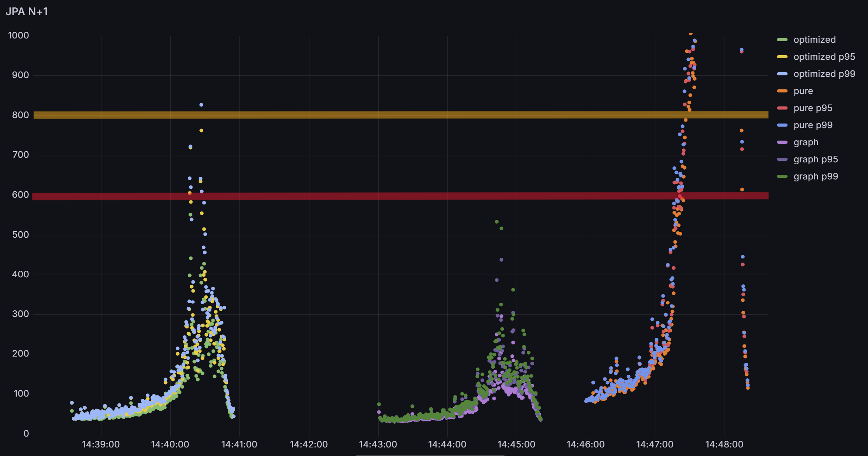Open the orange pure series color picker
Viewport: 868px width, 456px height.
782,91
